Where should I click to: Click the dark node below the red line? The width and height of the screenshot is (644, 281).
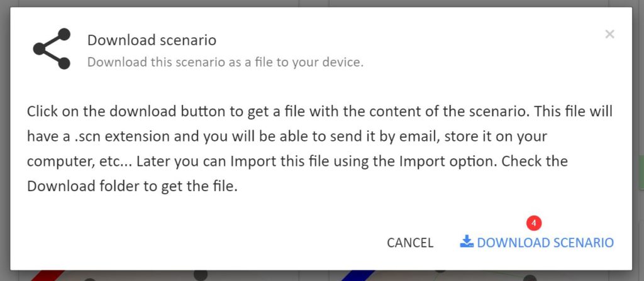90,279
